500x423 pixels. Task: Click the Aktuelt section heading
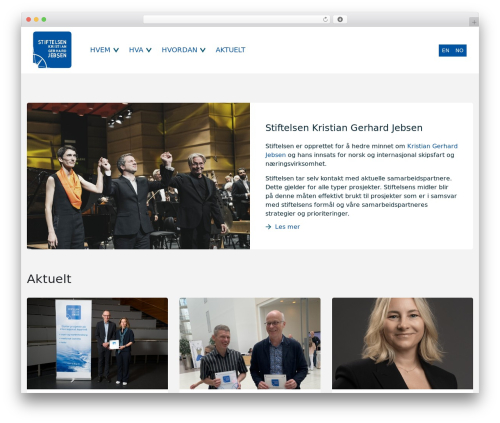pyautogui.click(x=49, y=279)
